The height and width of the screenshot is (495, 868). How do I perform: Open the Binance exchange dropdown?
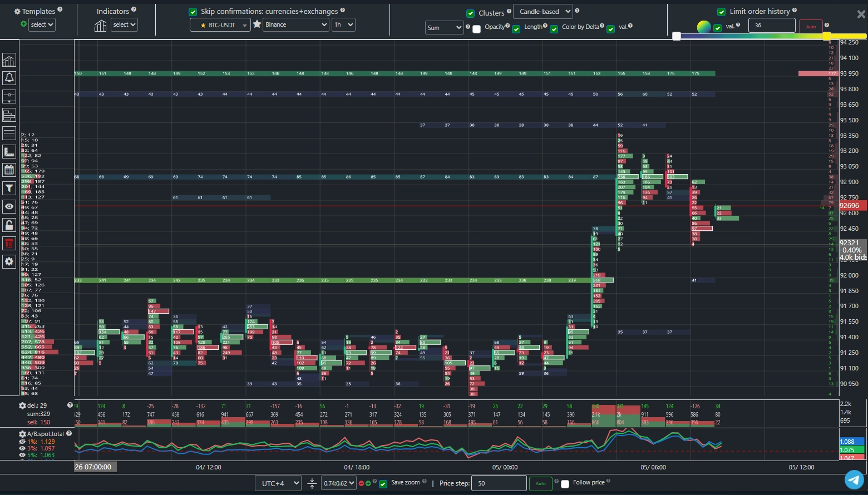[295, 25]
